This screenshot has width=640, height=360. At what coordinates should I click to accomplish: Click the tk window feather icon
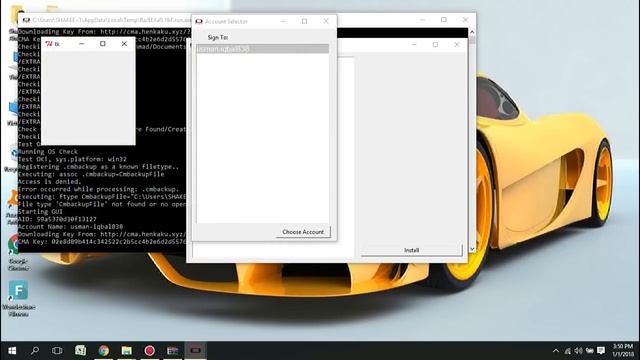tap(49, 44)
